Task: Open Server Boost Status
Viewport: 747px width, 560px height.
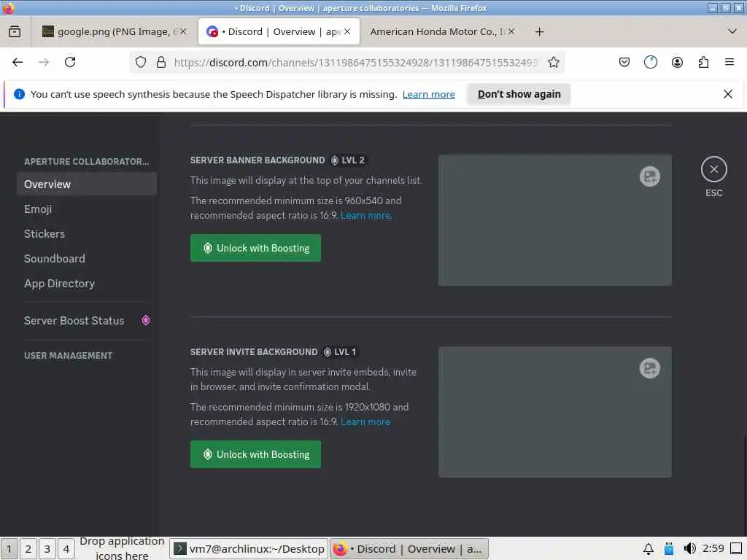Action: point(87,321)
